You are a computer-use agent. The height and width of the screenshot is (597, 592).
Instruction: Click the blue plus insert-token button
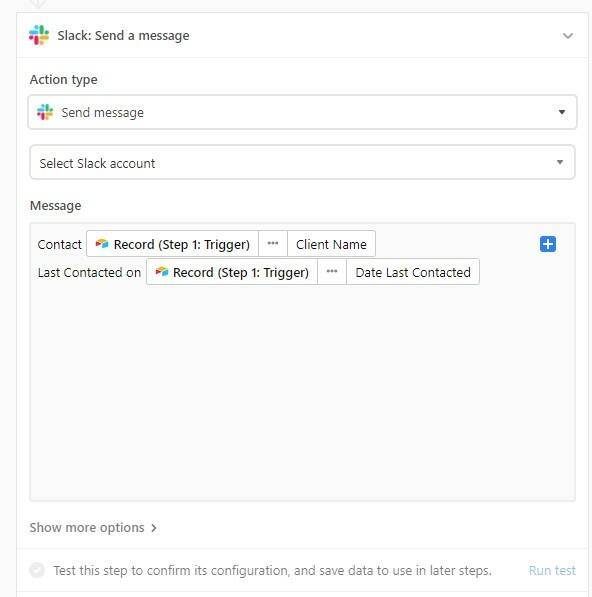point(548,244)
